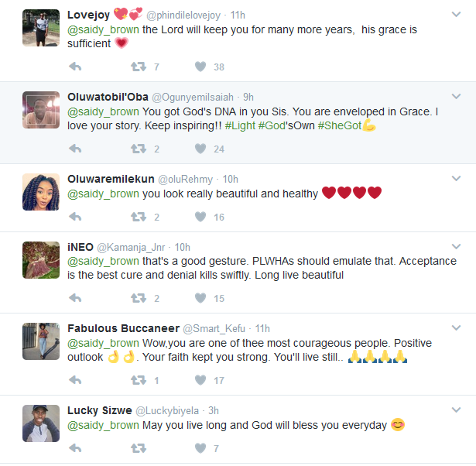476x466 pixels.
Task: Reply to Lucky Sizwe's tweet
Action: 75,448
